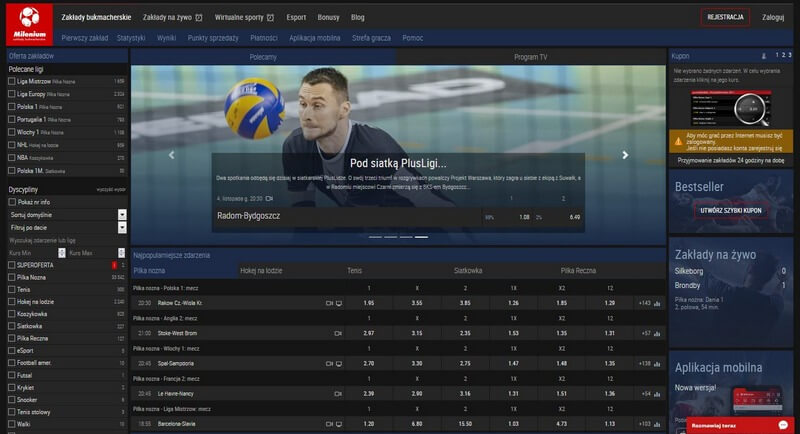Click video camera icon for Le Havre-Nancy
This screenshot has width=800, height=434.
(338, 394)
